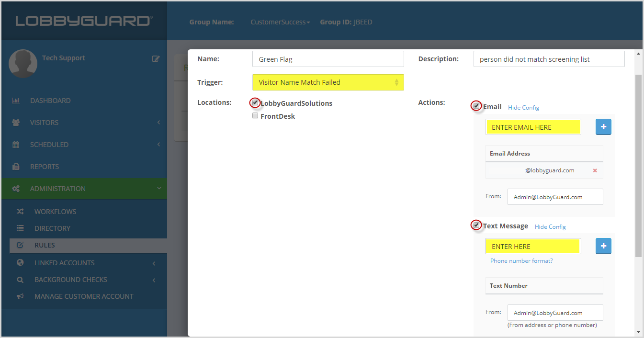Check the FrontDesk location checkbox
Viewport: 644px width, 338px height.
tap(255, 115)
